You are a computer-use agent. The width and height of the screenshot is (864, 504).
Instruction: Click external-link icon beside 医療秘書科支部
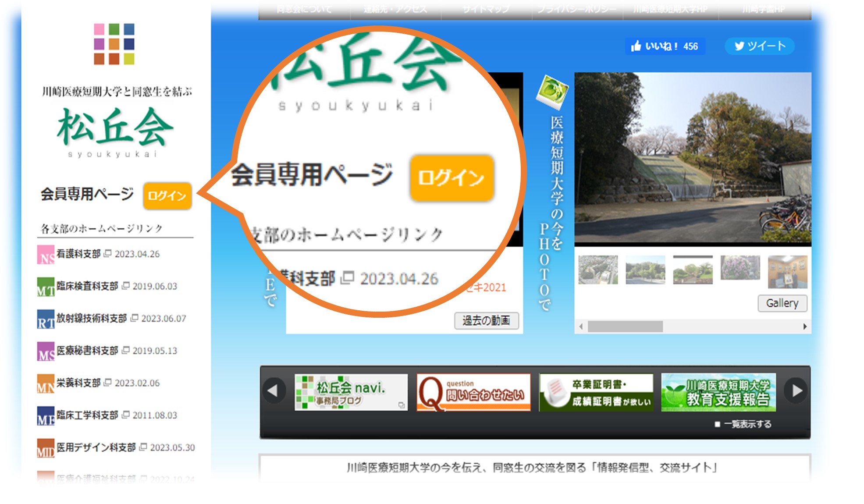coord(125,350)
